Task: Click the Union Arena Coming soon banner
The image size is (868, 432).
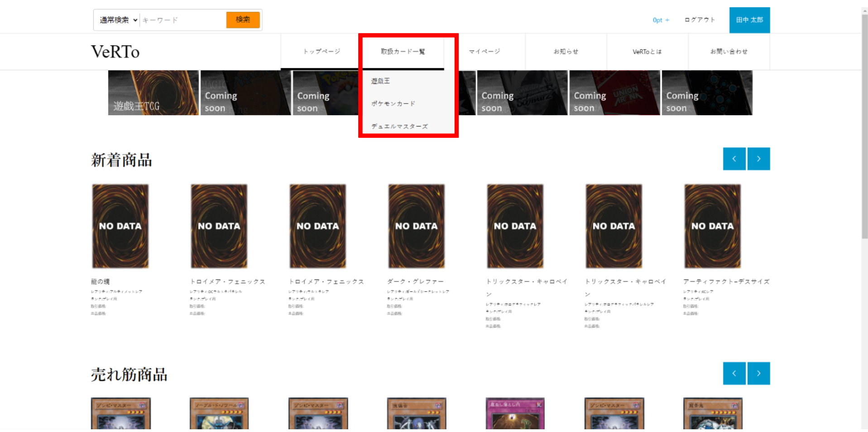Action: (x=614, y=92)
